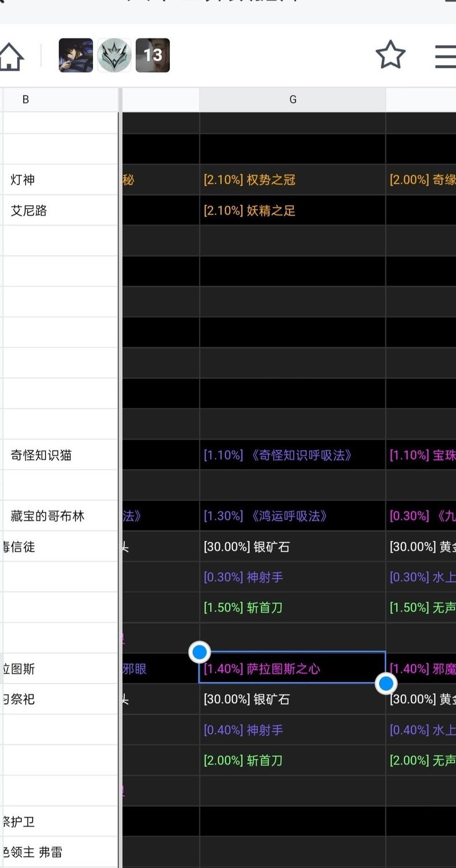Tap the silver emblem collaborator avatar

tap(114, 55)
